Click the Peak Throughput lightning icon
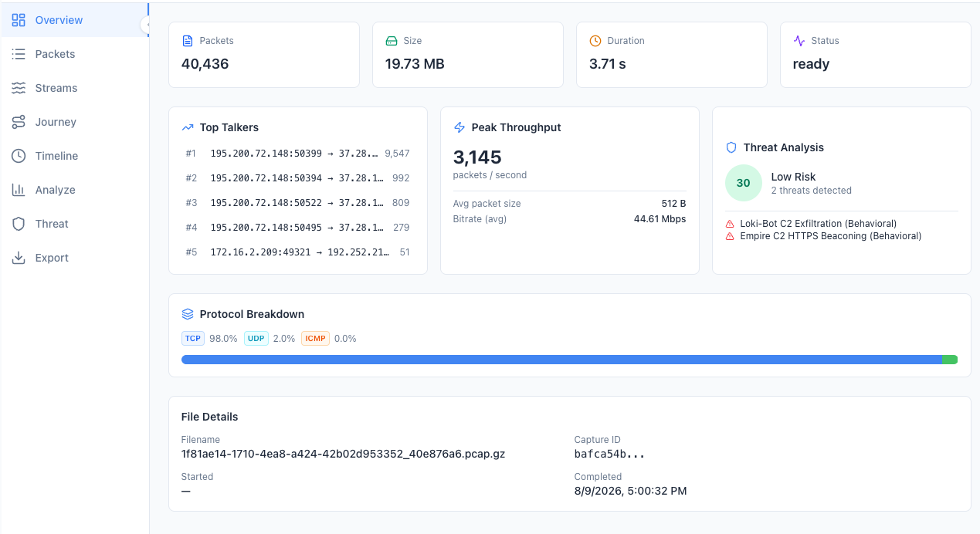Viewport: 980px width, 534px height. (x=459, y=127)
